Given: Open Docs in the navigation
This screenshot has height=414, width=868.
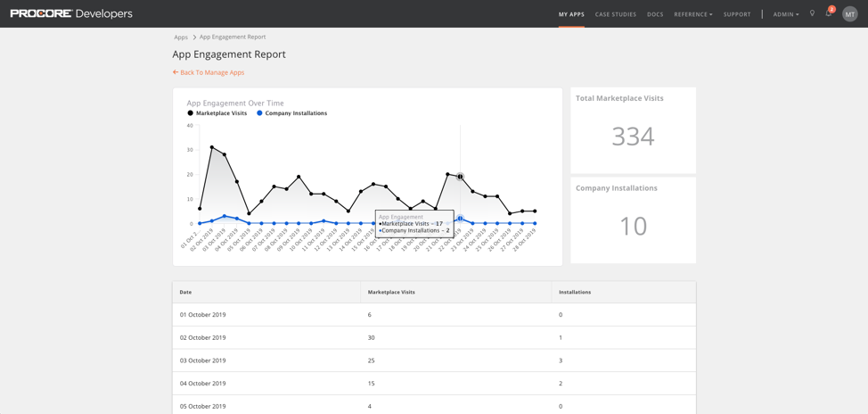Looking at the screenshot, I should point(655,14).
